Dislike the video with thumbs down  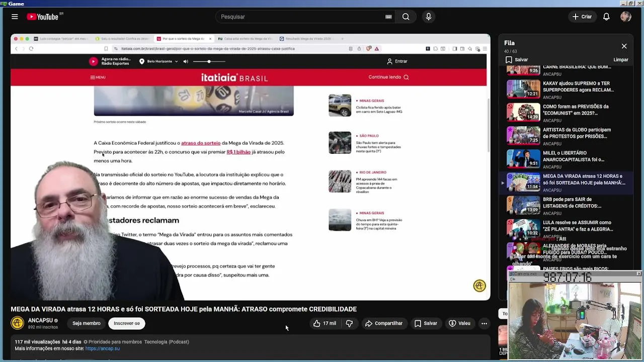(349, 323)
